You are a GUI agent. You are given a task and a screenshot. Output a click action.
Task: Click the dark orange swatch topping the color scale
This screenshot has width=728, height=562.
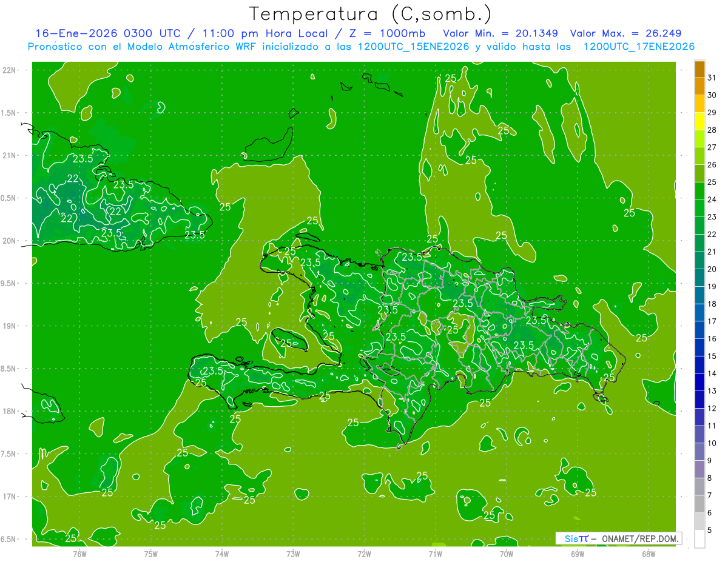pyautogui.click(x=699, y=69)
